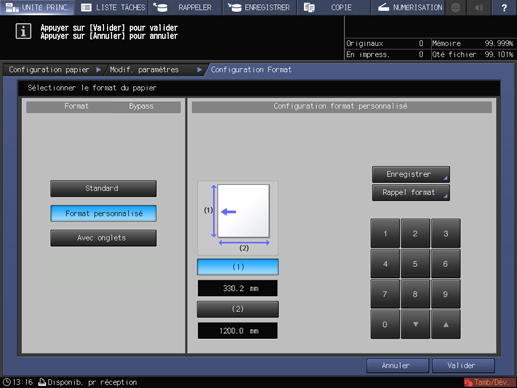This screenshot has width=517, height=388.
Task: Tap keypad digit 9
Action: click(446, 294)
